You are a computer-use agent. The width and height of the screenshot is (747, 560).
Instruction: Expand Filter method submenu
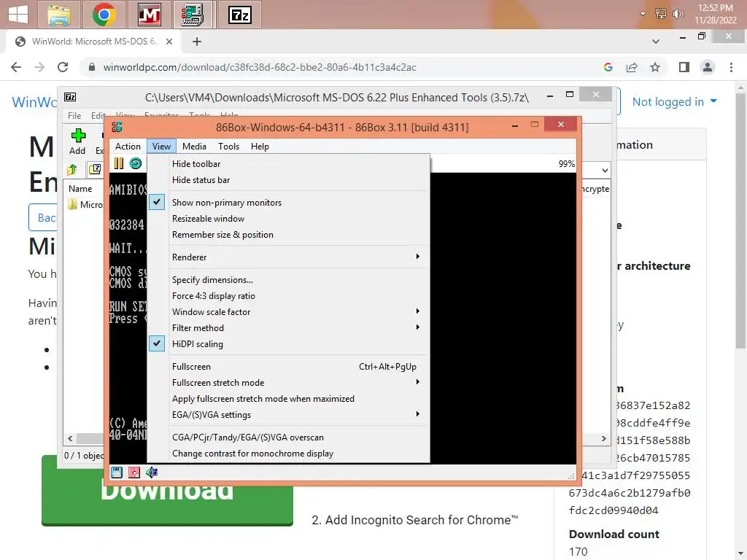pyautogui.click(x=289, y=328)
